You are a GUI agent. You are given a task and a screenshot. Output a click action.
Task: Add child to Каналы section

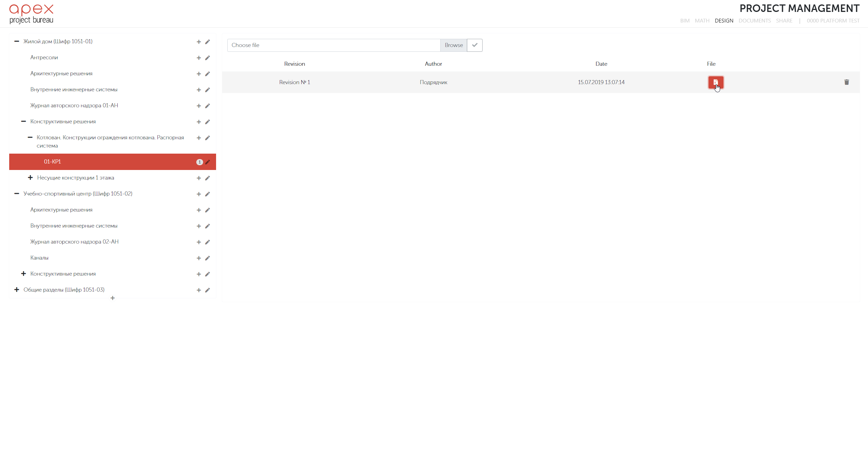click(199, 258)
